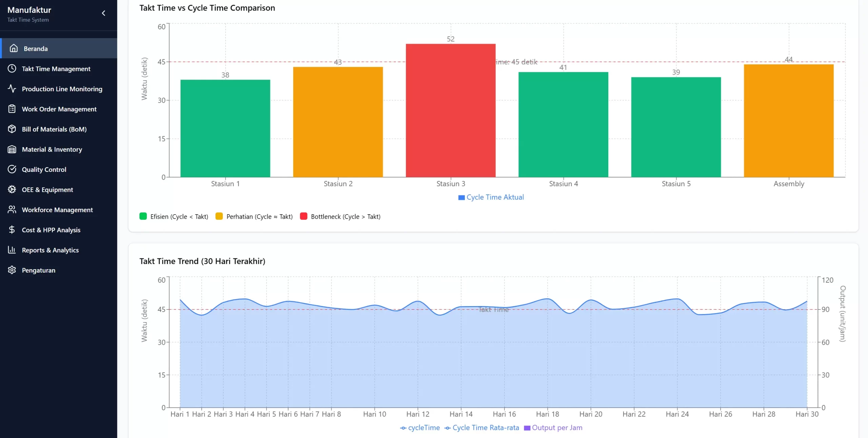This screenshot has width=868, height=438.
Task: Click the red Bottleneck legend swatch
Action: 303,216
